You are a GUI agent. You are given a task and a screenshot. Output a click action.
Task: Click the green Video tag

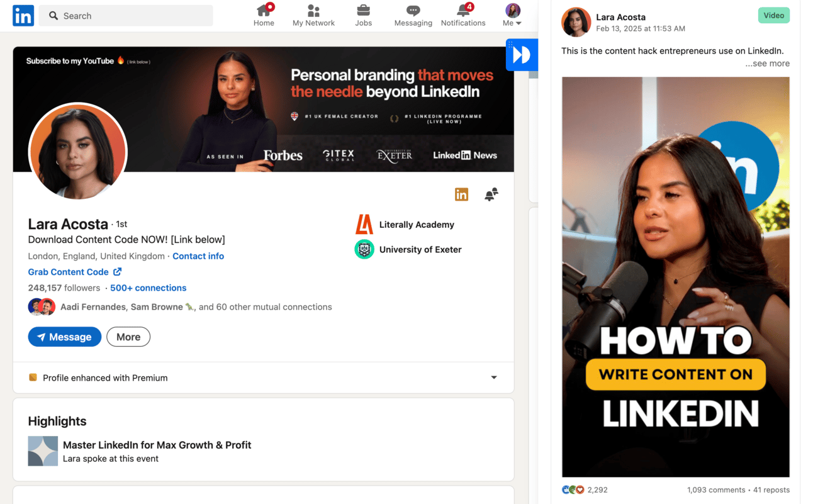(774, 16)
